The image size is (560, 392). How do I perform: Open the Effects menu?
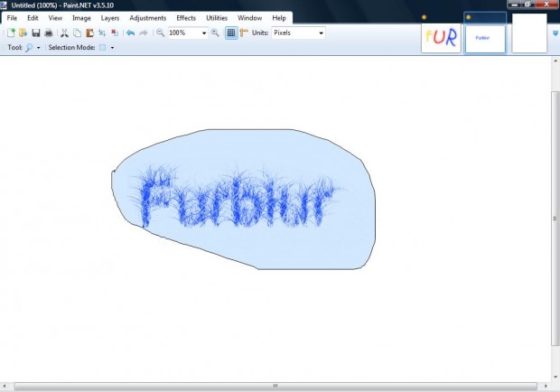(186, 18)
